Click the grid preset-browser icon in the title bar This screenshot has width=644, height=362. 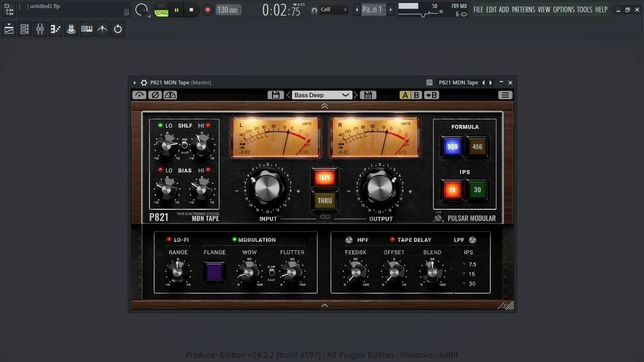coord(429,82)
